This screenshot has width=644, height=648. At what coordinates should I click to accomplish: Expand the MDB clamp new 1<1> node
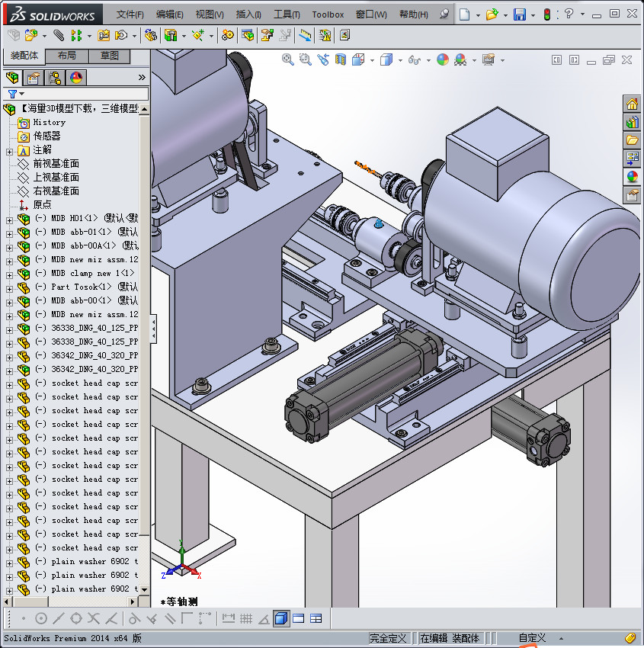point(9,276)
